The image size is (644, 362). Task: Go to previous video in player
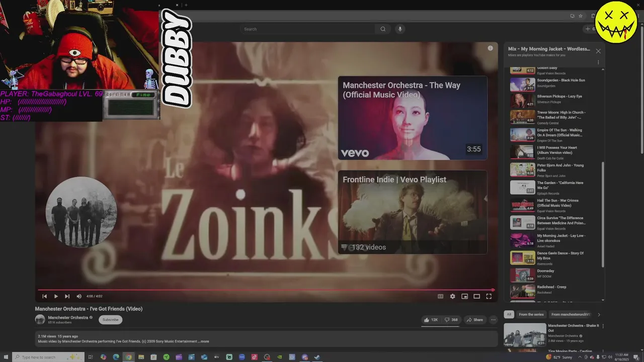click(x=44, y=296)
